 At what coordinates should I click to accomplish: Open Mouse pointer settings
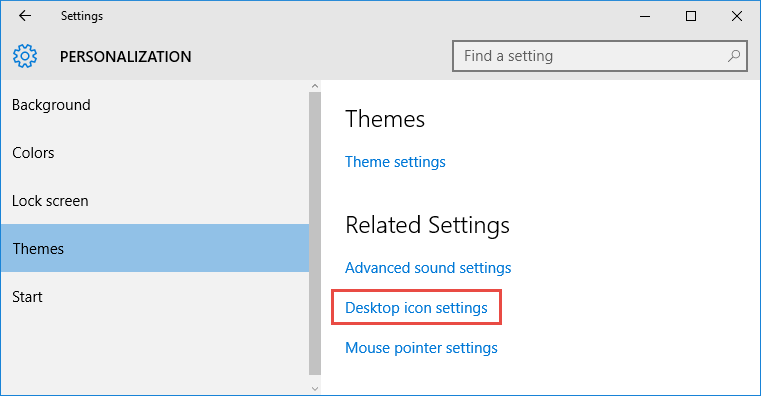click(421, 348)
